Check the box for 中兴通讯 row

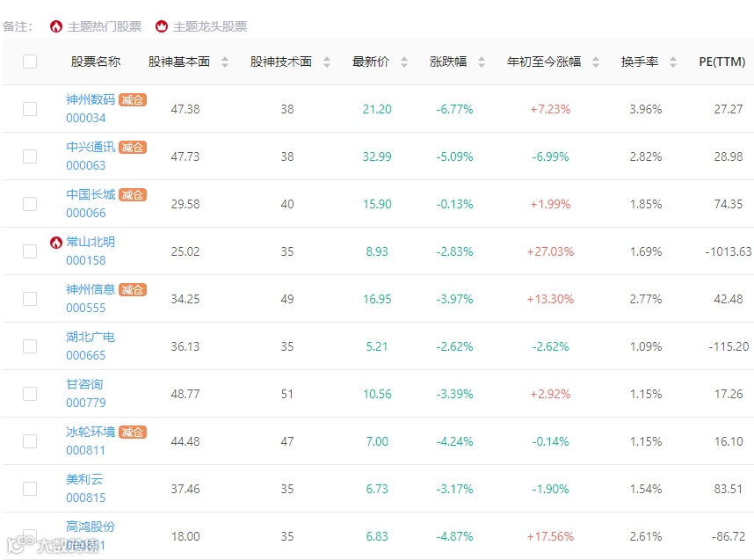pyautogui.click(x=30, y=156)
